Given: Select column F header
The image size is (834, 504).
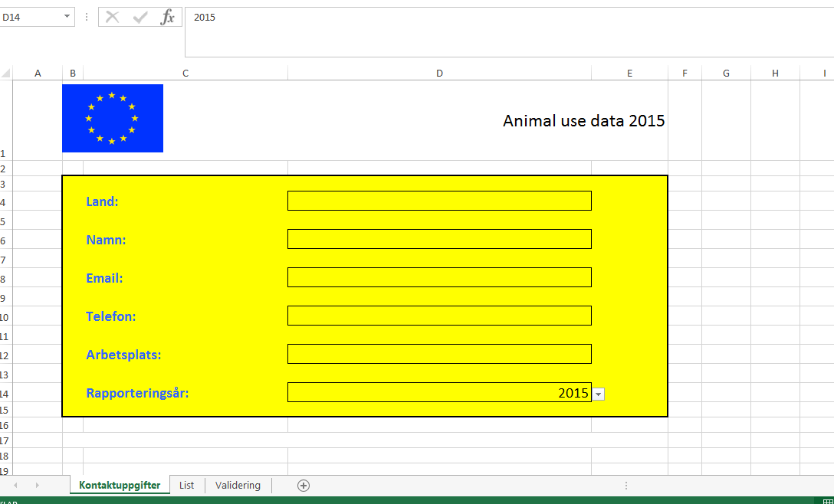Looking at the screenshot, I should tap(685, 74).
